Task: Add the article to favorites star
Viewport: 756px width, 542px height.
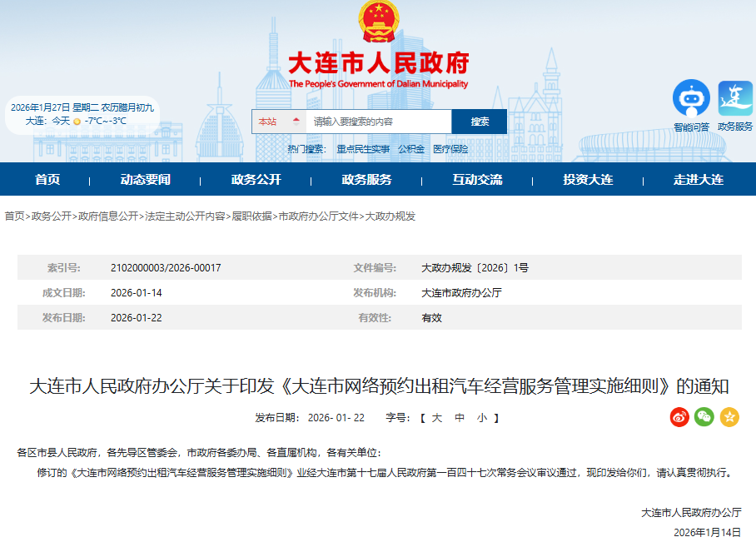Action: (729, 417)
